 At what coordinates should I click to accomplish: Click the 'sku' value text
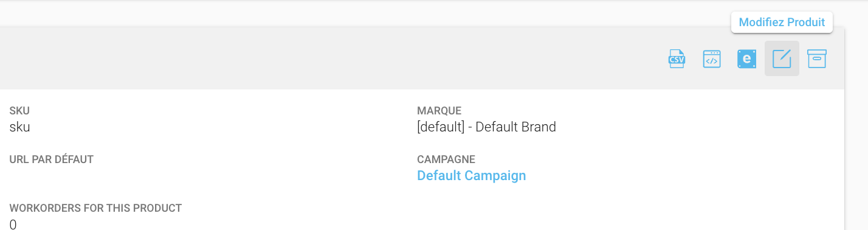[x=19, y=127]
